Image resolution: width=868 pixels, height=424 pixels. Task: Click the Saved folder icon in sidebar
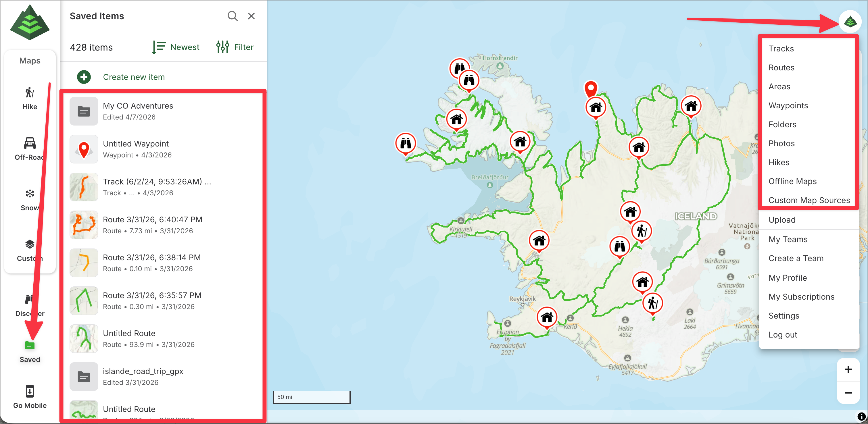[30, 346]
